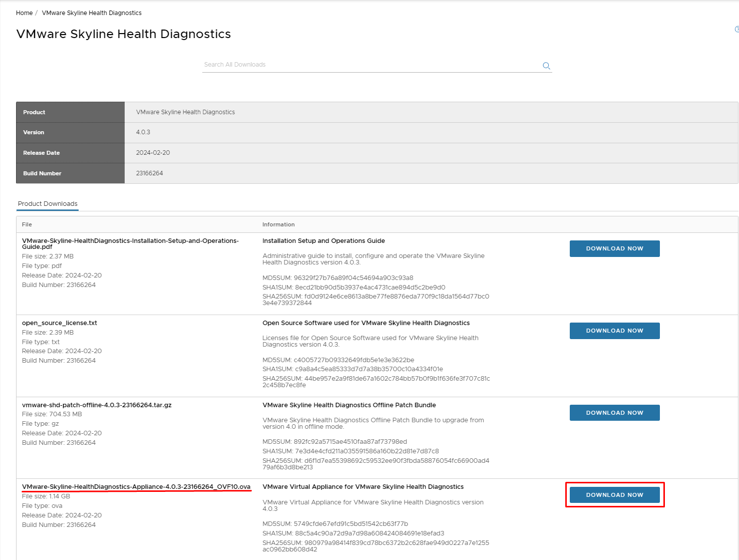Click SHA1SUM of the pdf guide
Viewport: 739px width, 560px height.
tap(354, 288)
